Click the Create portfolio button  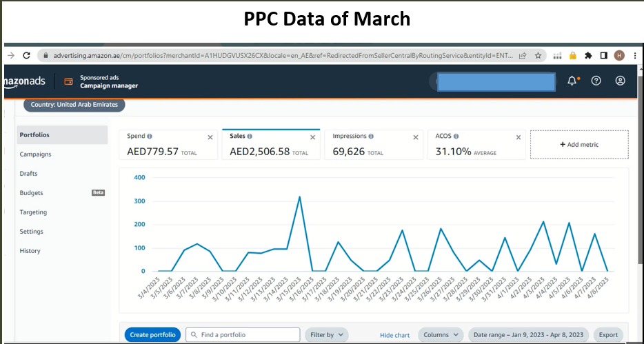pos(153,335)
